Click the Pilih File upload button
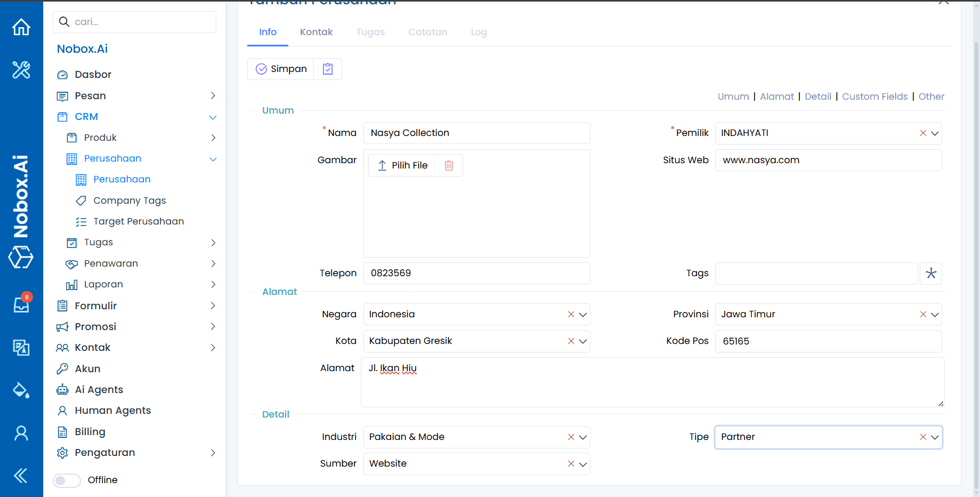 pyautogui.click(x=402, y=165)
